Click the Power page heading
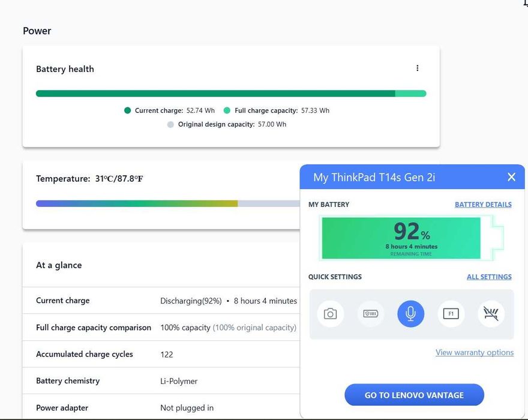 37,31
